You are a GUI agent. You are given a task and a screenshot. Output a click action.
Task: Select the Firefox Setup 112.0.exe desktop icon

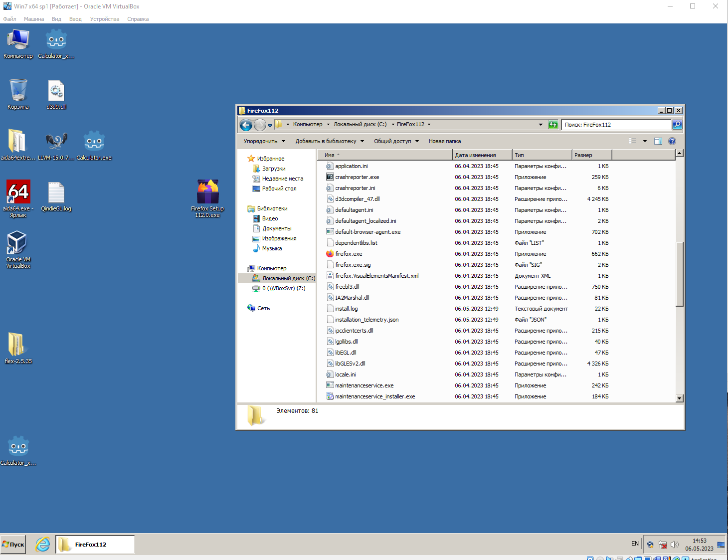click(x=207, y=198)
